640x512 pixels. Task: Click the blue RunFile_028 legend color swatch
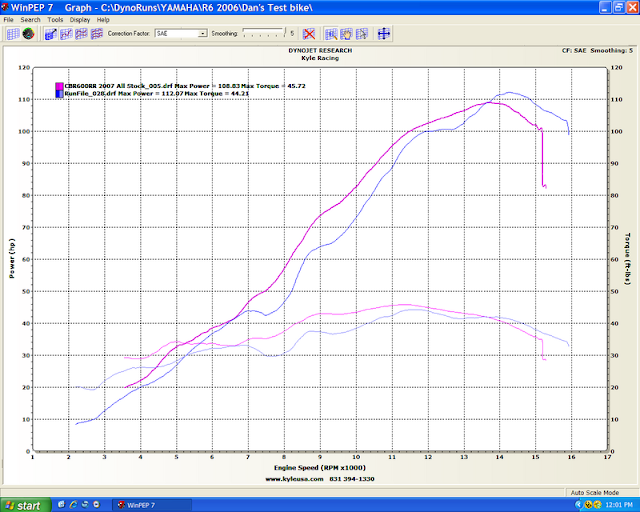60,93
